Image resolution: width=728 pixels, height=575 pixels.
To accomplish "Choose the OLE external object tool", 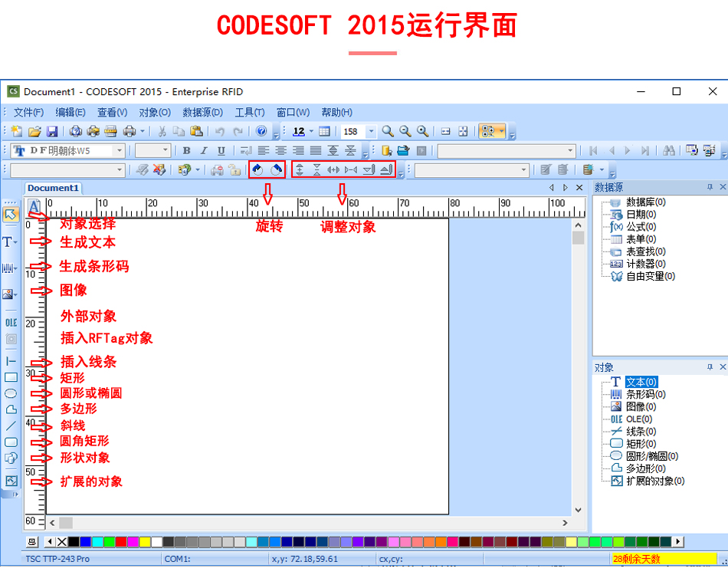I will coord(11,323).
